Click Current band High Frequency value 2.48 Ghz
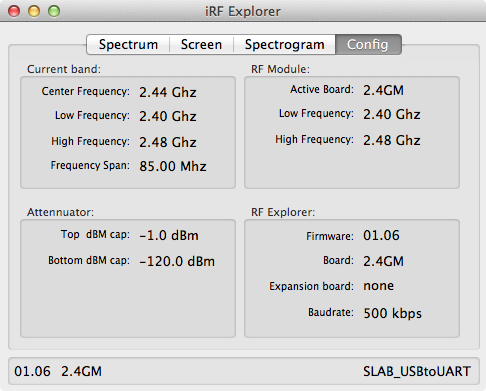 168,142
